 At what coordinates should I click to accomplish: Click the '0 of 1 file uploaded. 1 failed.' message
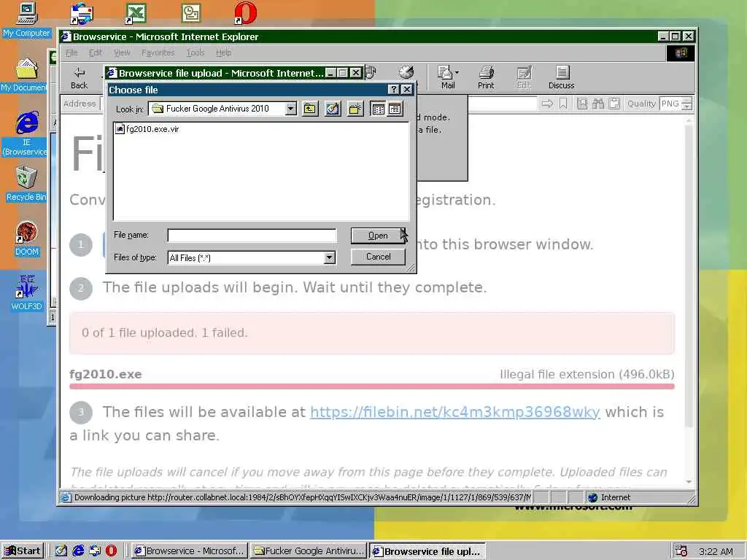(165, 332)
